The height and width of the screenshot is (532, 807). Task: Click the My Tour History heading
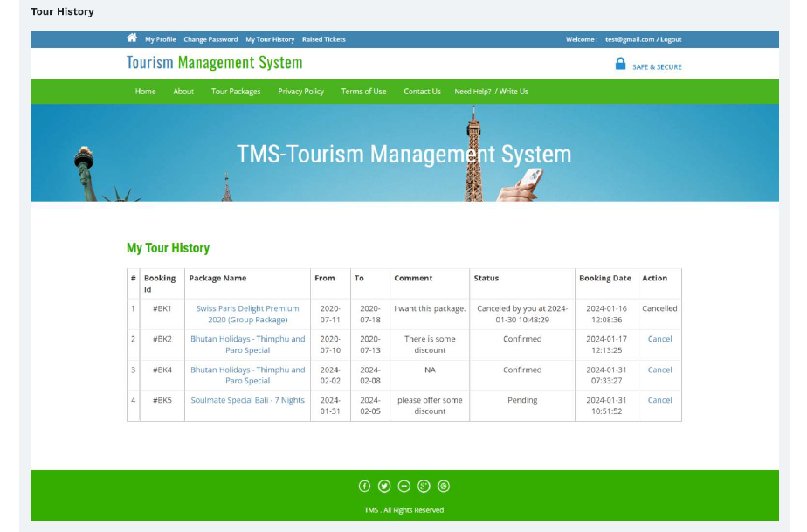click(169, 248)
